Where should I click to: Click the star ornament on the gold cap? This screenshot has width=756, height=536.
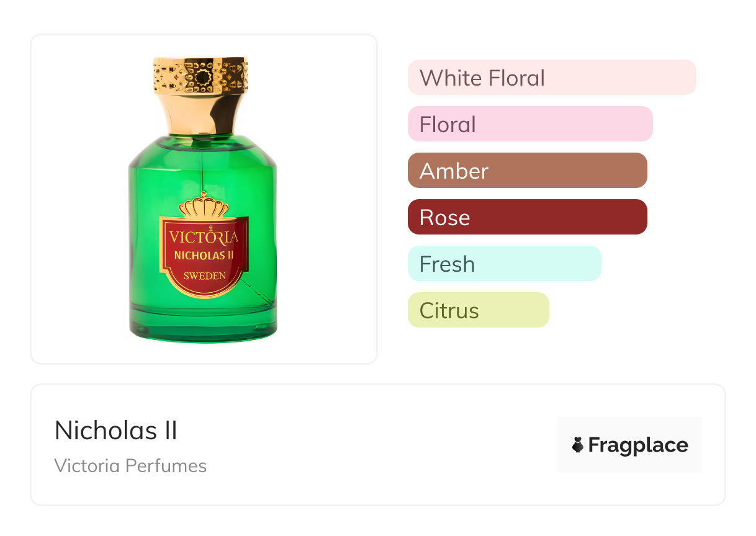(x=201, y=78)
